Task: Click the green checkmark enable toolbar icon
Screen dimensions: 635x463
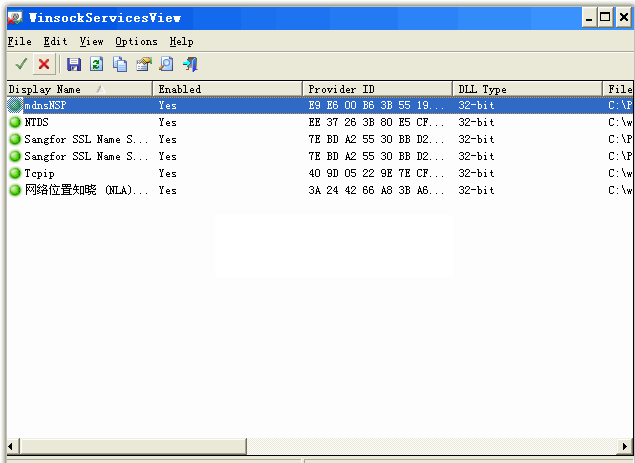Action: [x=21, y=64]
